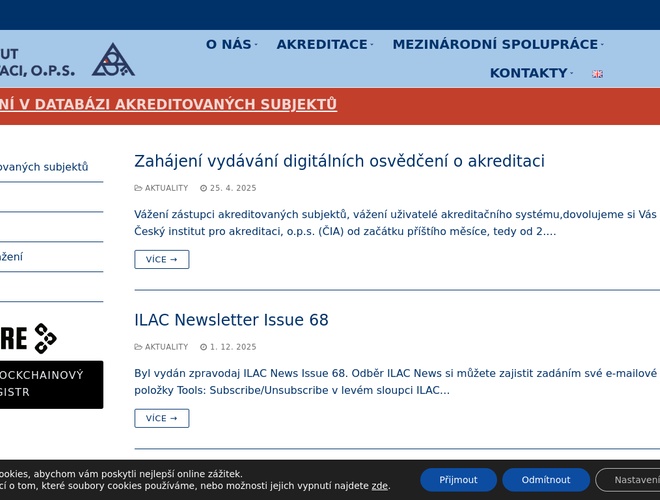
Task: Switch language via the UK flag icon
Action: [598, 73]
